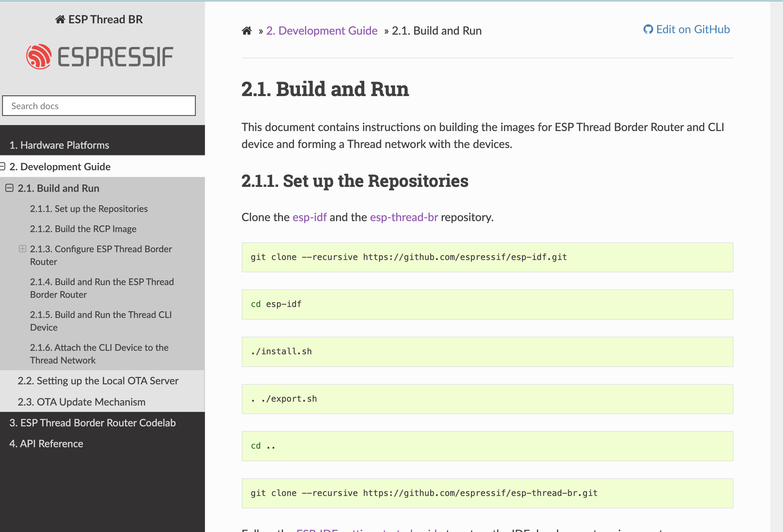Select 1. Hardware Platforms in the sidebar
The image size is (783, 532).
pos(59,145)
